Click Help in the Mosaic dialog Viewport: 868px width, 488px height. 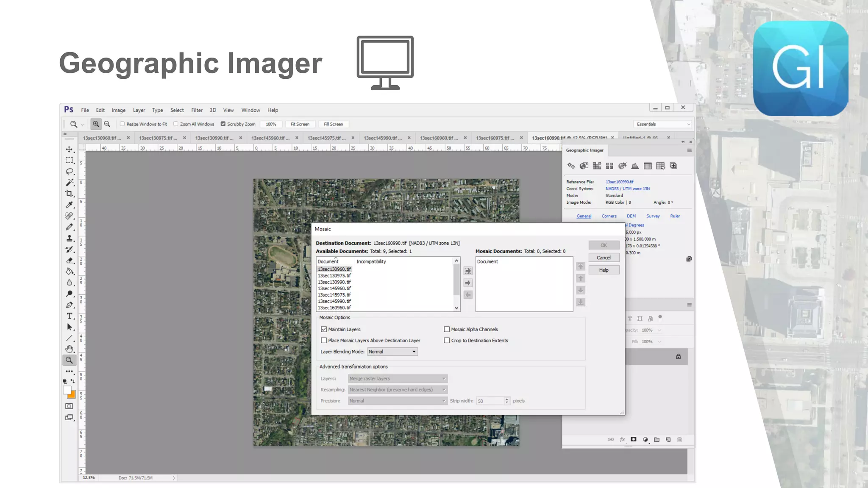tap(604, 270)
